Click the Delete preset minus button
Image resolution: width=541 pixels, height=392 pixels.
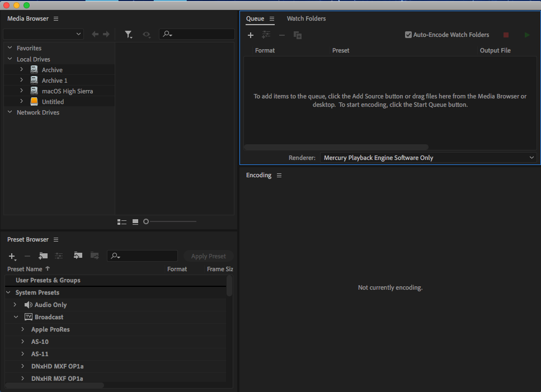[27, 256]
